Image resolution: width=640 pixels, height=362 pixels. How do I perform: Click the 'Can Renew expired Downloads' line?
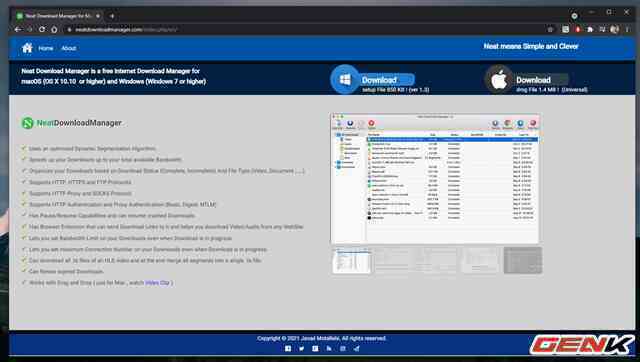(66, 271)
